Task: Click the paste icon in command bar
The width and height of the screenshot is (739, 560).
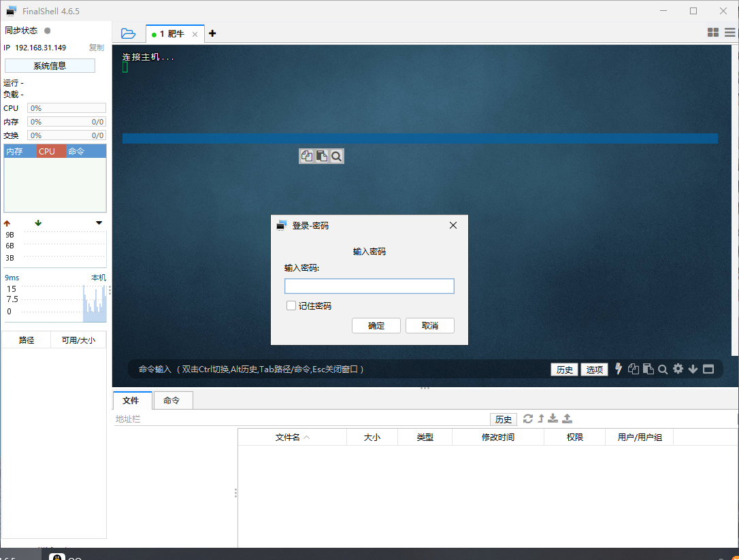Action: [648, 369]
